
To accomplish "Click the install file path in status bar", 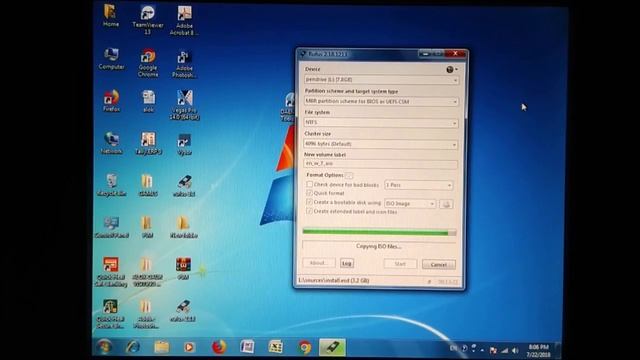I will tap(334, 281).
